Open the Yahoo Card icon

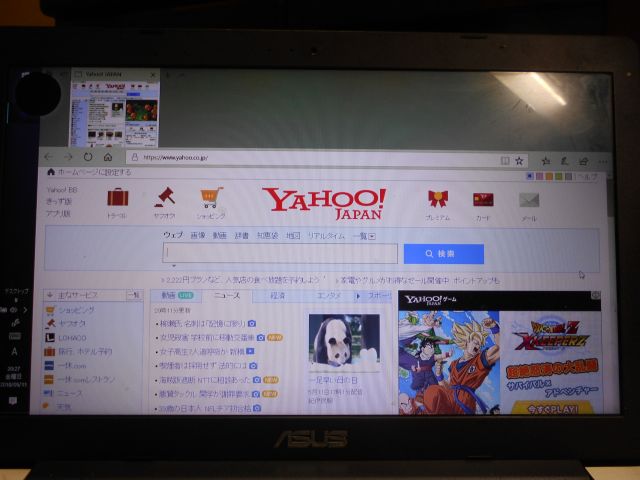click(x=483, y=200)
